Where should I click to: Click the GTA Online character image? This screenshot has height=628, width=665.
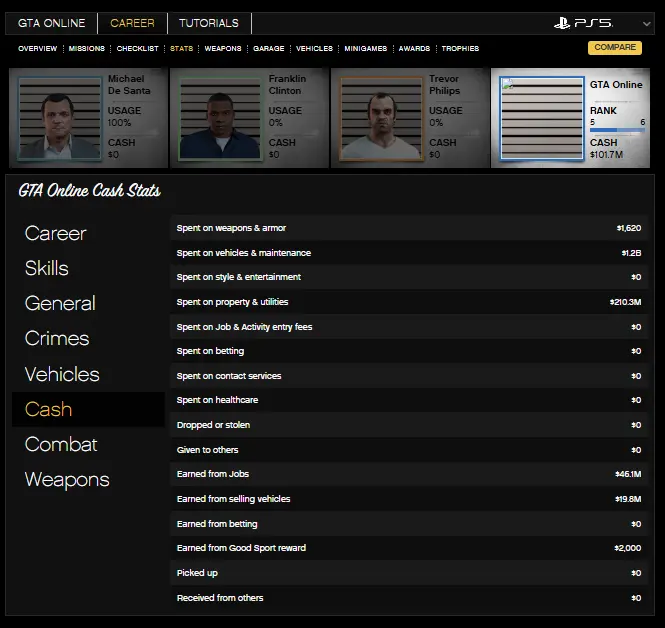pyautogui.click(x=542, y=119)
